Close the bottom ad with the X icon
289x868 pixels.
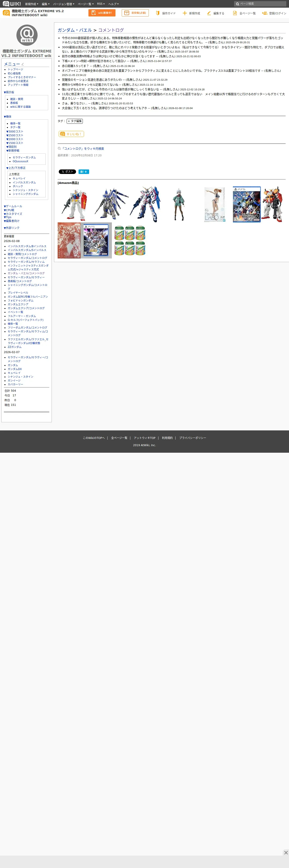[286, 852]
